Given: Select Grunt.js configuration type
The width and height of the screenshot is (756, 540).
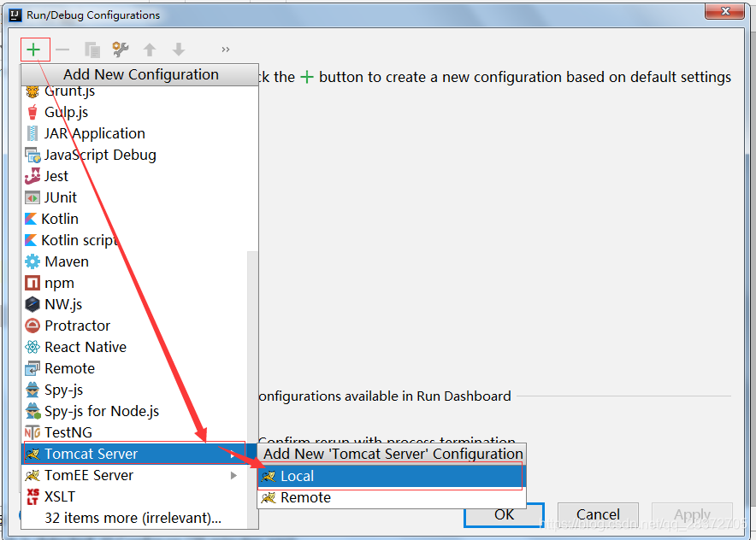Looking at the screenshot, I should (x=135, y=91).
